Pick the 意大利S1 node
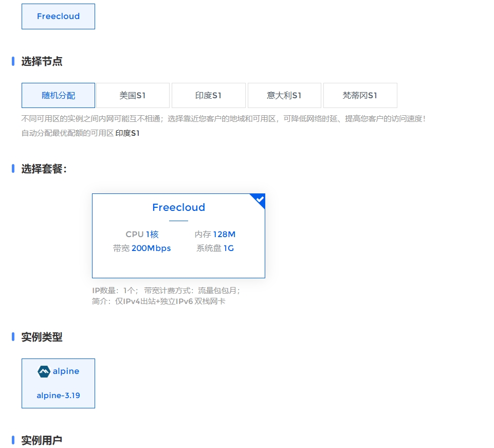The width and height of the screenshot is (494, 448). [x=284, y=96]
